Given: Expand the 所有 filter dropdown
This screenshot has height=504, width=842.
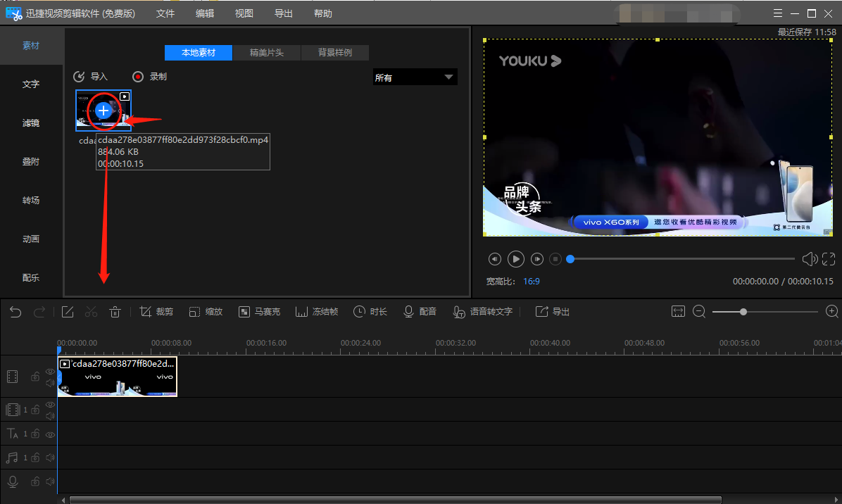Looking at the screenshot, I should click(x=415, y=77).
